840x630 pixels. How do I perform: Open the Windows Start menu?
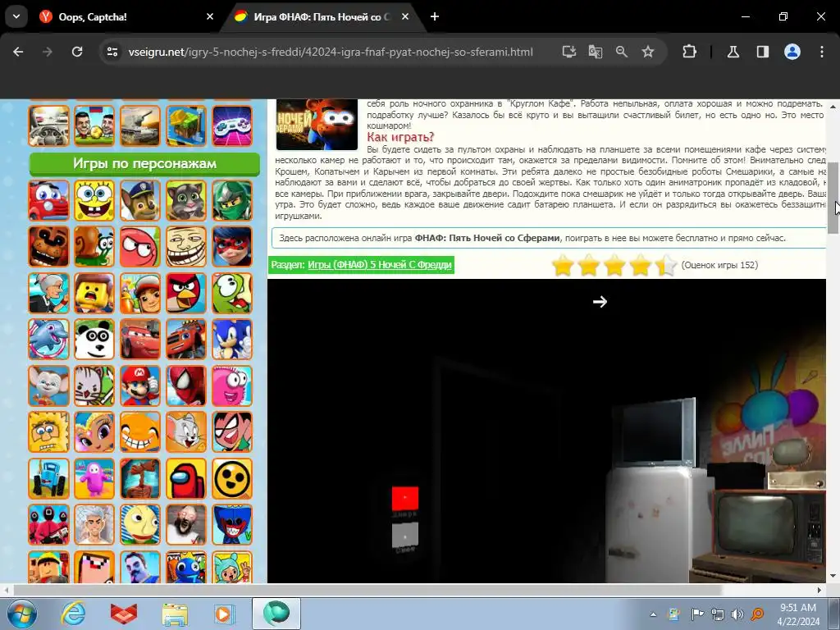(x=21, y=614)
